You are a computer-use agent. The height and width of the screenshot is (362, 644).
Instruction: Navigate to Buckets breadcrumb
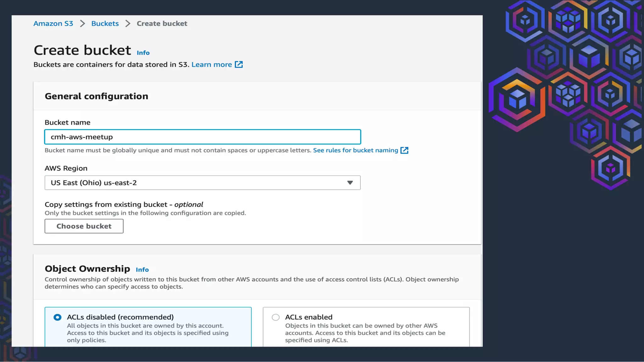(105, 24)
